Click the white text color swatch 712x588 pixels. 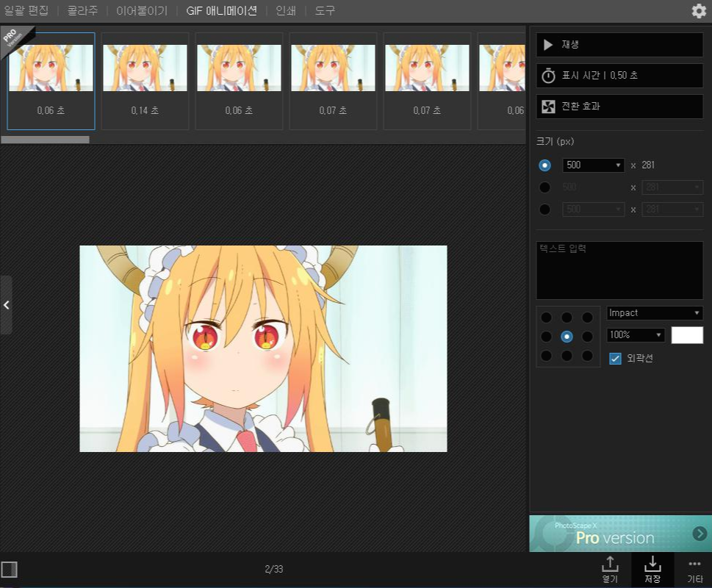pyautogui.click(x=687, y=335)
